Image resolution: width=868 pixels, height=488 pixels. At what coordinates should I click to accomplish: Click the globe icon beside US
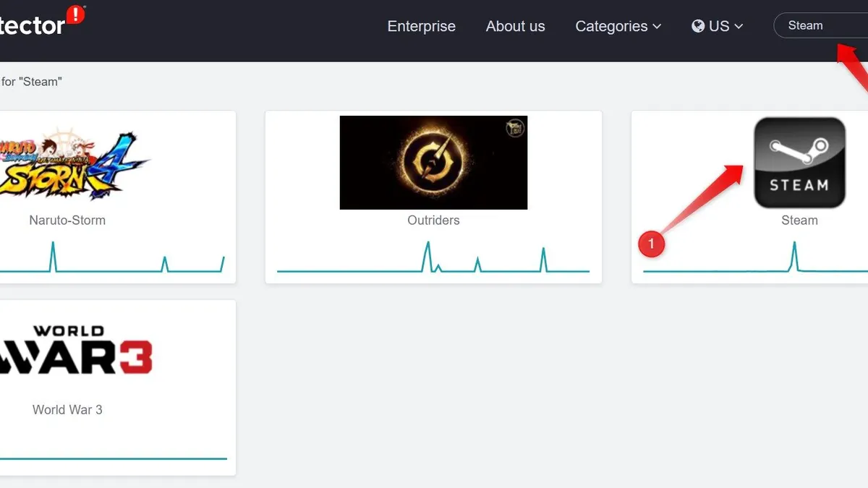698,26
